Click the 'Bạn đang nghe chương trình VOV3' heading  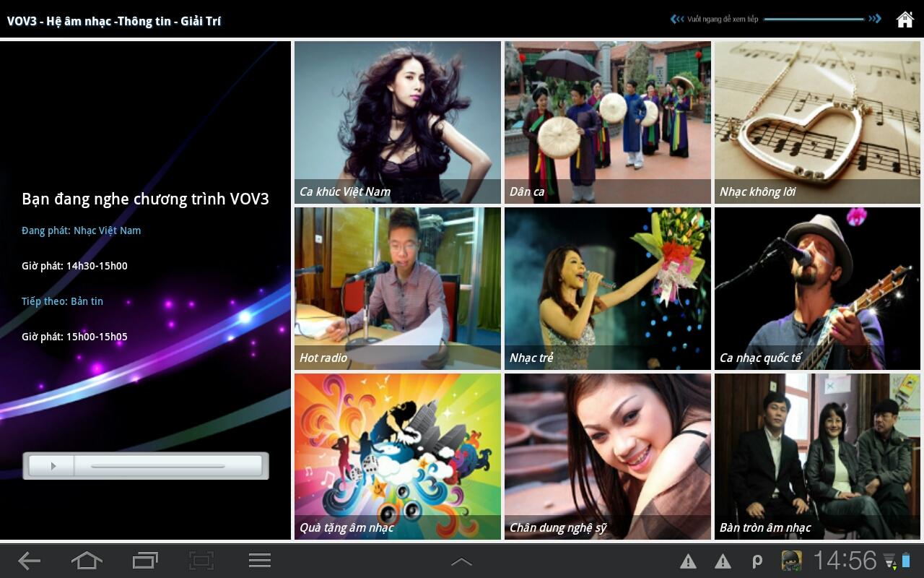[145, 199]
